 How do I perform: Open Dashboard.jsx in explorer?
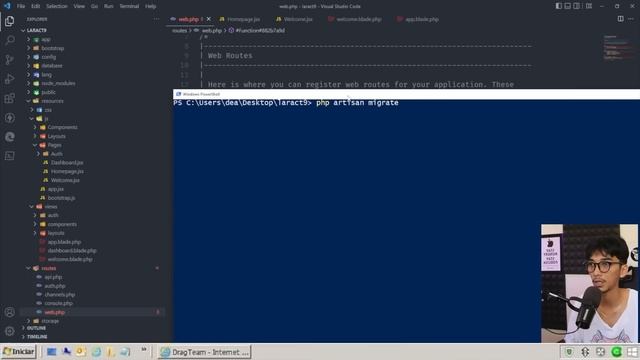(67, 162)
